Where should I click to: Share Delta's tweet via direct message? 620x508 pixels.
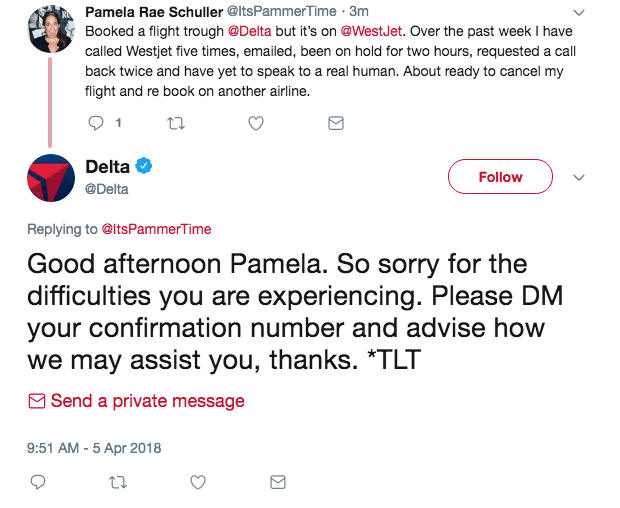click(x=277, y=482)
